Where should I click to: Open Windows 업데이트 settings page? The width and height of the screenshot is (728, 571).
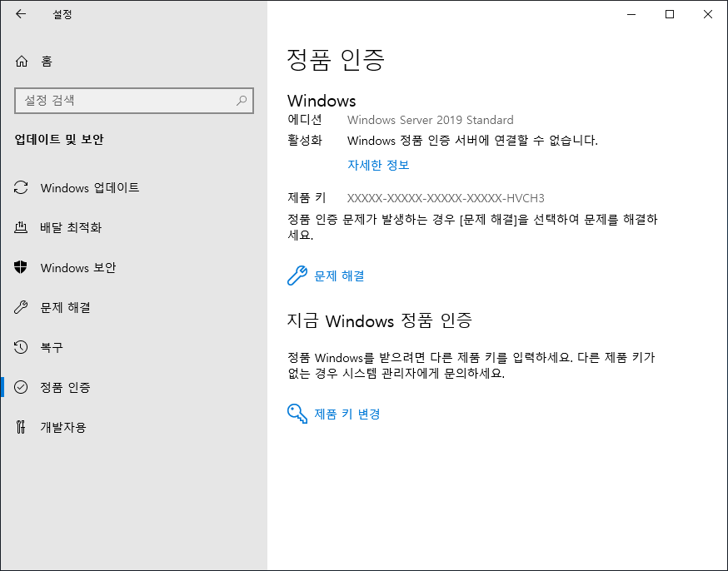(134, 187)
